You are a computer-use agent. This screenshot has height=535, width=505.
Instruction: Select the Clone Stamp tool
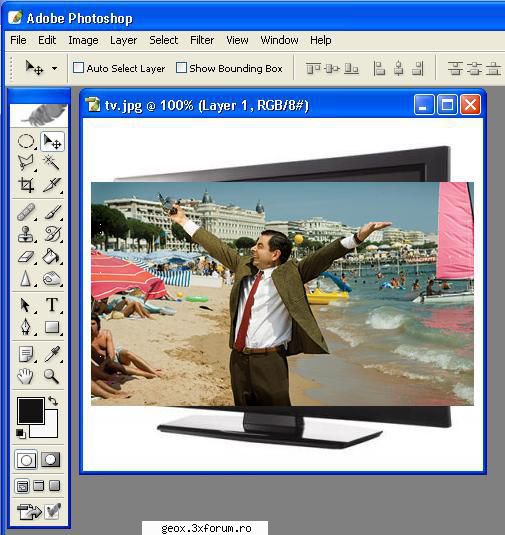(26, 234)
